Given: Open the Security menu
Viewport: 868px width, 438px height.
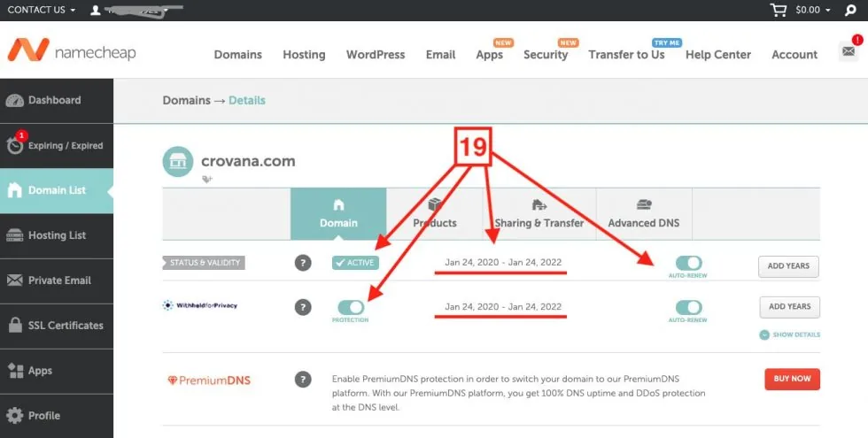Looking at the screenshot, I should pyautogui.click(x=546, y=55).
